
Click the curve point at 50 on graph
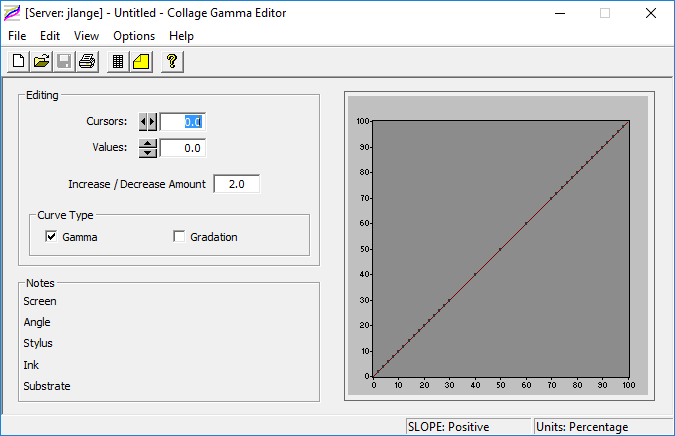[x=500, y=249]
